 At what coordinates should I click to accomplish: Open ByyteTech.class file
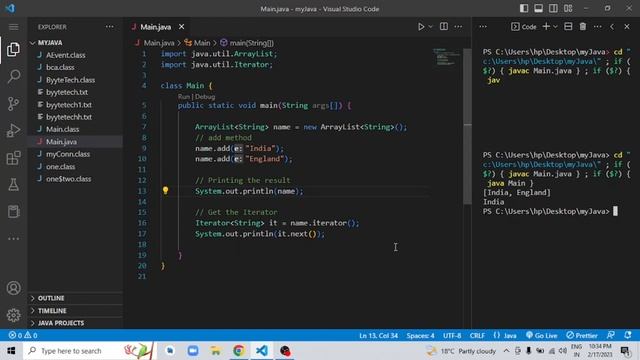pyautogui.click(x=70, y=80)
